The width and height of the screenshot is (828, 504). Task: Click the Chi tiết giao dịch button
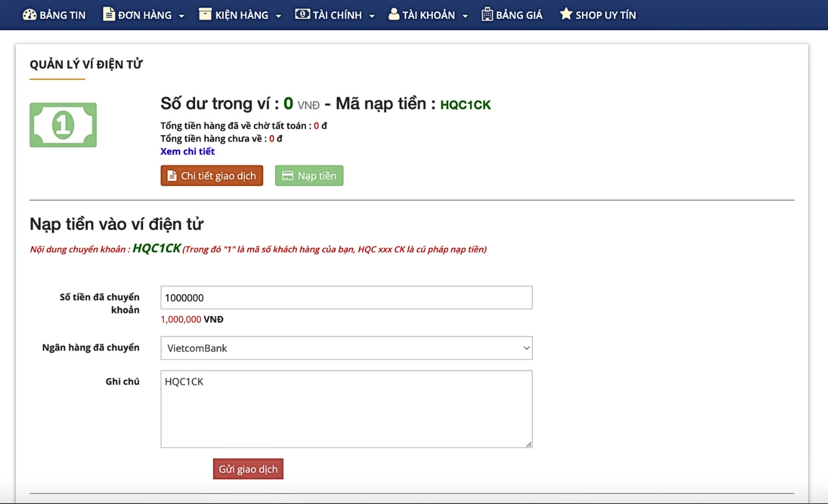(x=212, y=176)
